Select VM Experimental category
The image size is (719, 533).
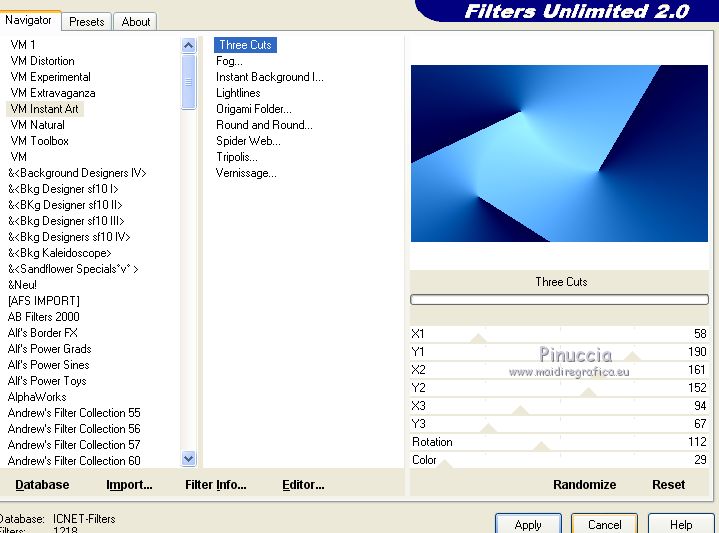click(50, 77)
